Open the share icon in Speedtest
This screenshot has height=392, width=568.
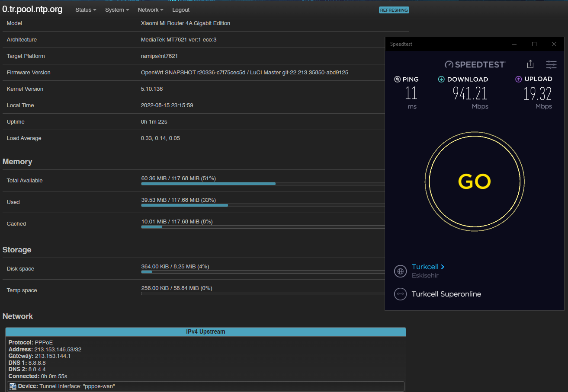tap(530, 64)
